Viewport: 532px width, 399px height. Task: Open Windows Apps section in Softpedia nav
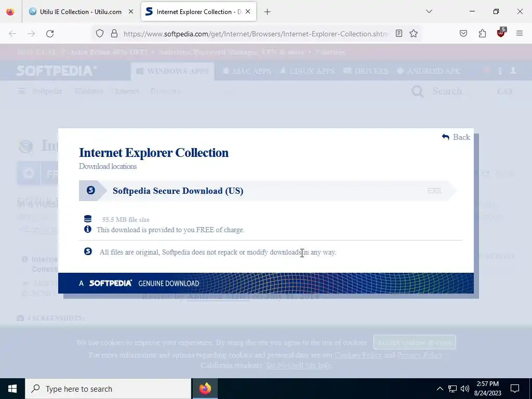tap(172, 71)
